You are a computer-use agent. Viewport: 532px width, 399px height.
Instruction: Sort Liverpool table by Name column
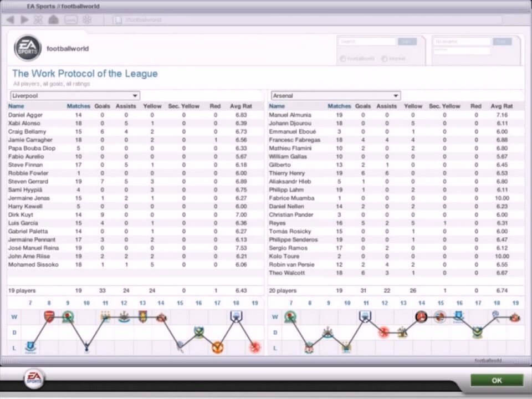[16, 106]
